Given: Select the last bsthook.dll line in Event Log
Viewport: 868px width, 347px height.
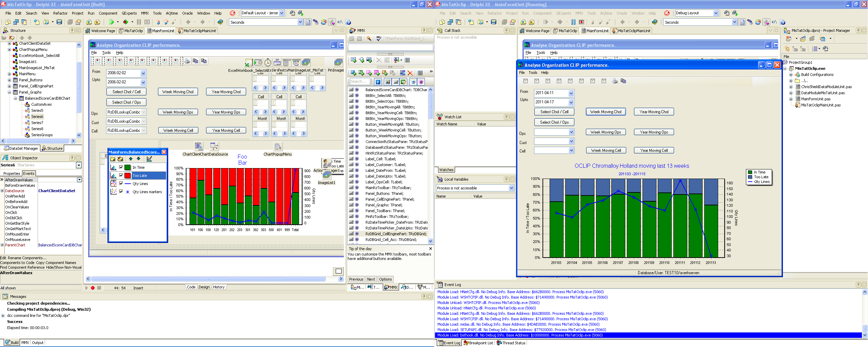Looking at the screenshot, I should pyautogui.click(x=648, y=335).
